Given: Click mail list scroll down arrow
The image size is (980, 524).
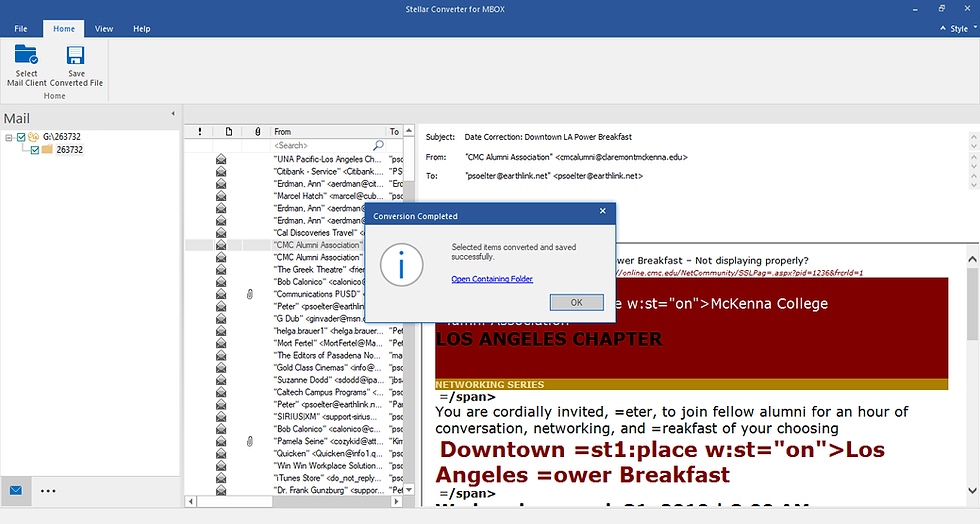Looking at the screenshot, I should point(409,490).
